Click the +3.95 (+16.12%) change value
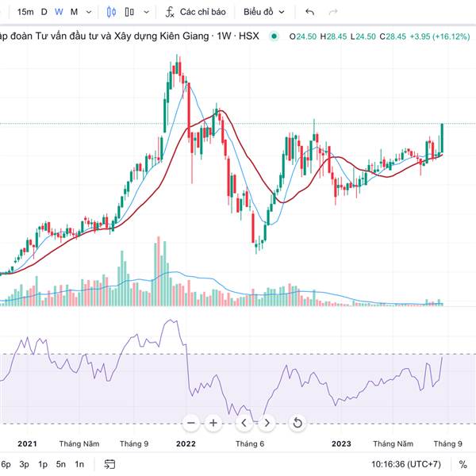476x476 pixels. coord(440,36)
